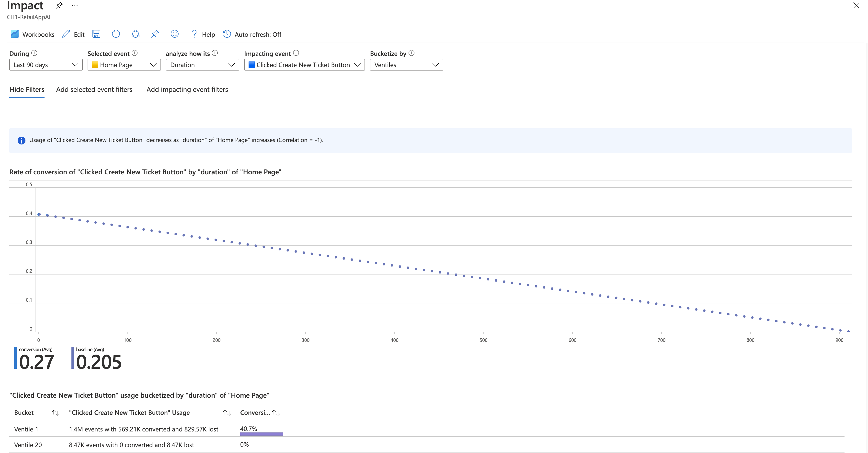Open Workbooks gallery icon
The image size is (868, 453).
15,34
